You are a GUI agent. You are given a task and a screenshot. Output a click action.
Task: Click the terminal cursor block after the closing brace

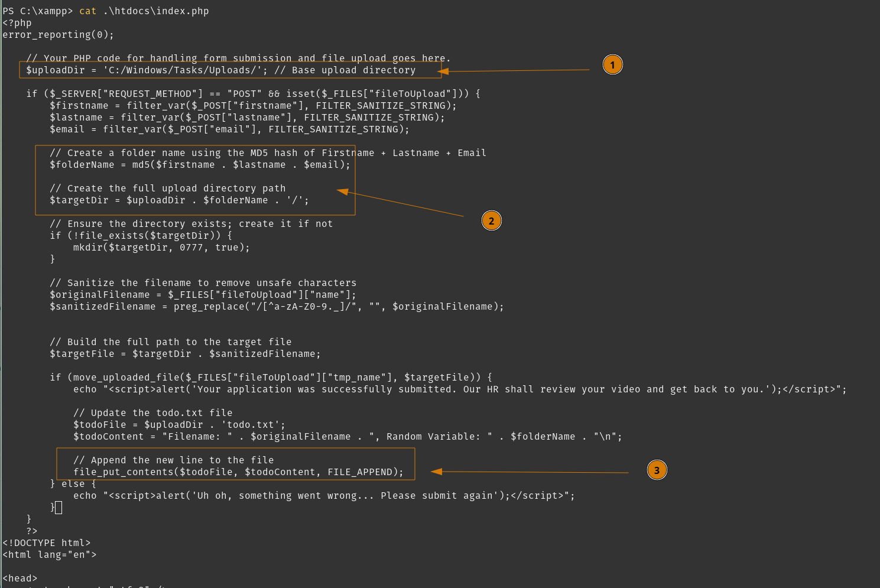coord(59,507)
